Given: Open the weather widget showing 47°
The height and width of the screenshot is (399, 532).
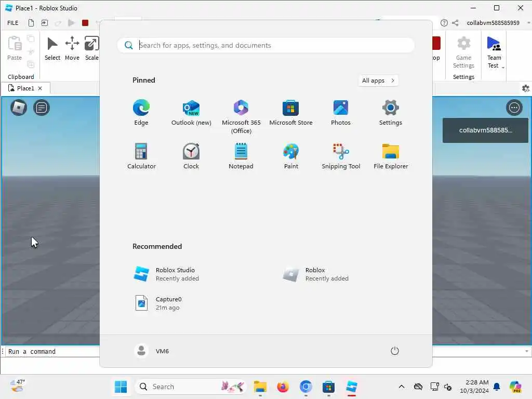Looking at the screenshot, I should point(18,386).
